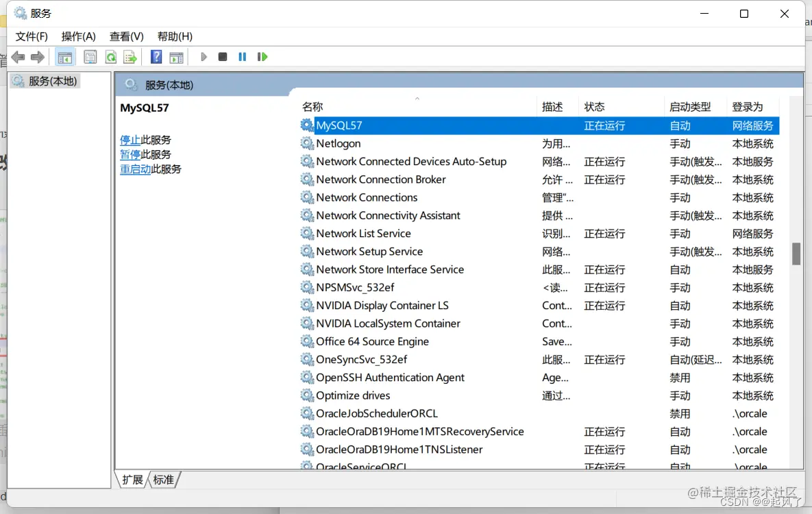812x514 pixels.
Task: Click the gear icon beside NVIDIA Display Container LS
Action: [307, 306]
